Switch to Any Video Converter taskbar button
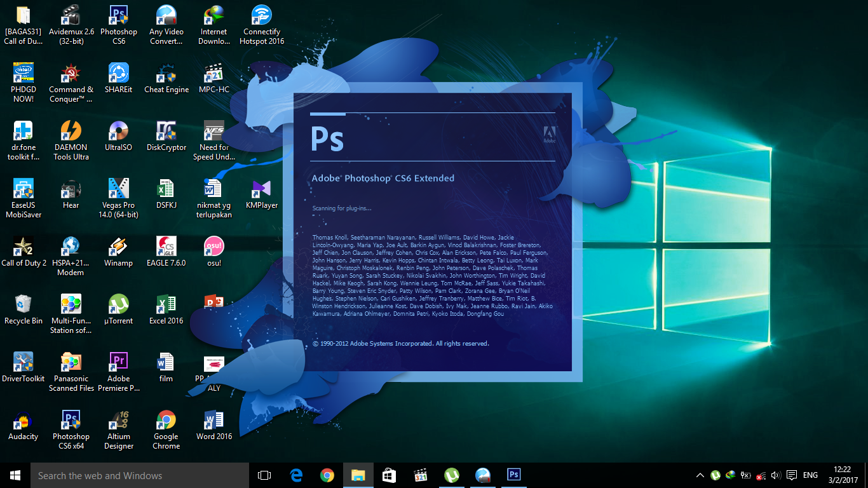 [483, 475]
